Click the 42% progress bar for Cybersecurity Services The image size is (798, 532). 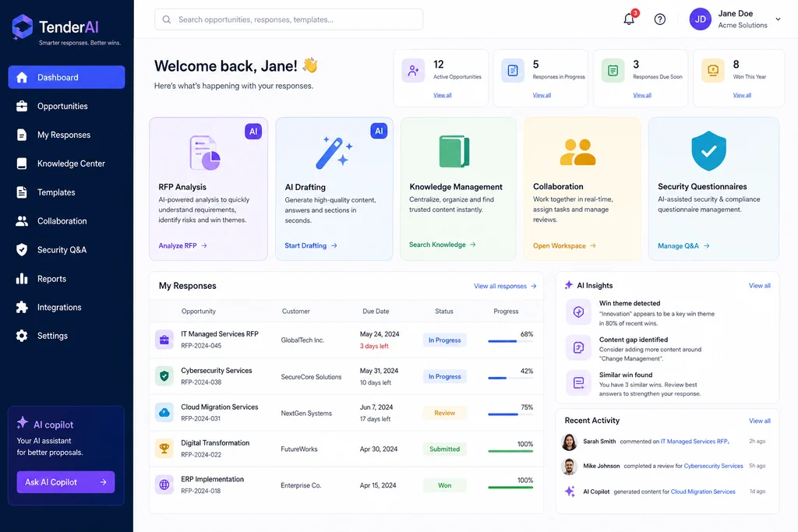pos(510,378)
